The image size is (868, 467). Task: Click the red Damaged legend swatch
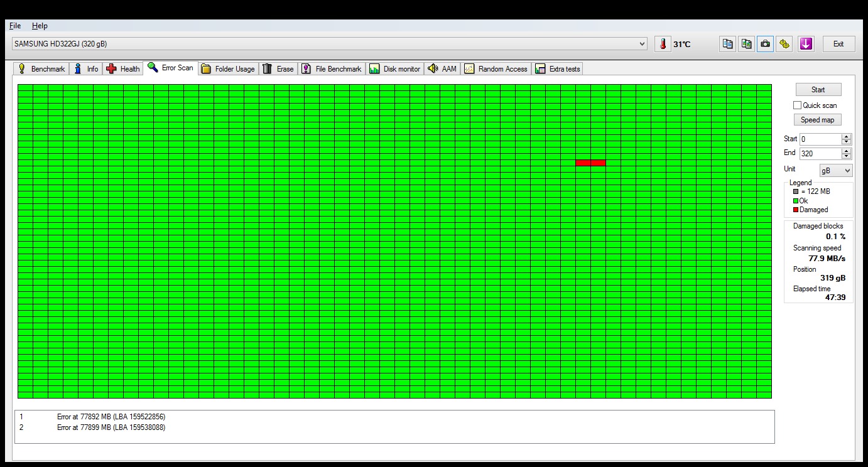(796, 210)
